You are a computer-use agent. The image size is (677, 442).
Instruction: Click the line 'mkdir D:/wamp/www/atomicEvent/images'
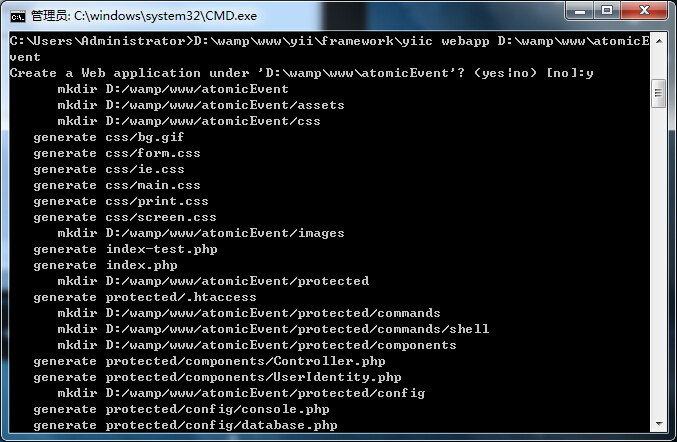(201, 233)
